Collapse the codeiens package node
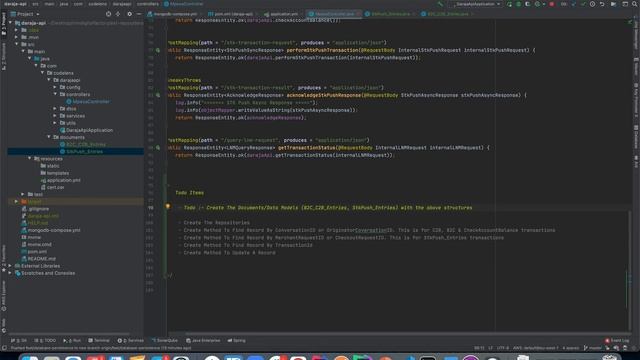The image size is (640, 360). 42,73
